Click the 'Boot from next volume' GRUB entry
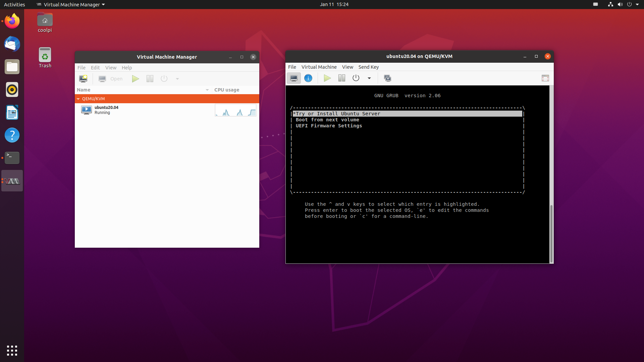The height and width of the screenshot is (362, 644). (x=327, y=120)
